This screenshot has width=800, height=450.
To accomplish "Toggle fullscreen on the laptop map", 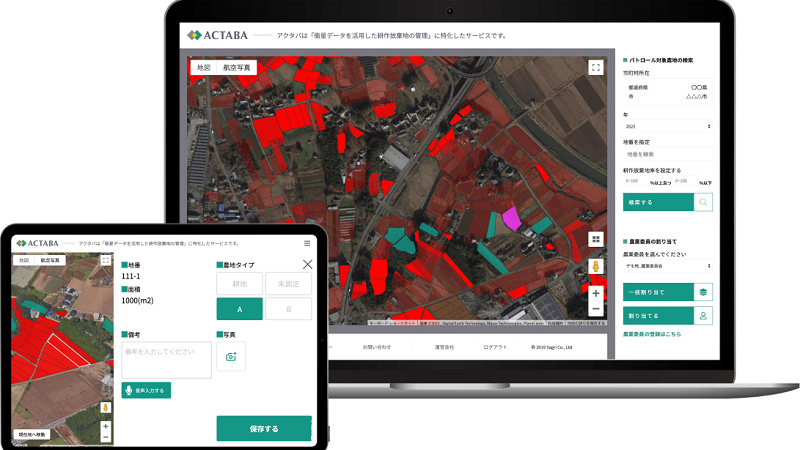I will 595,67.
